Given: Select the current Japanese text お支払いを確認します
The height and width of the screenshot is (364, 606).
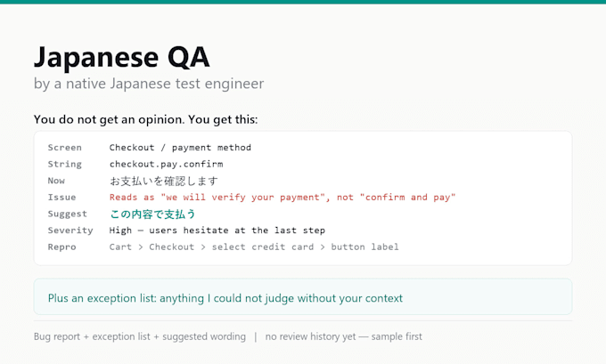Looking at the screenshot, I should 164,181.
